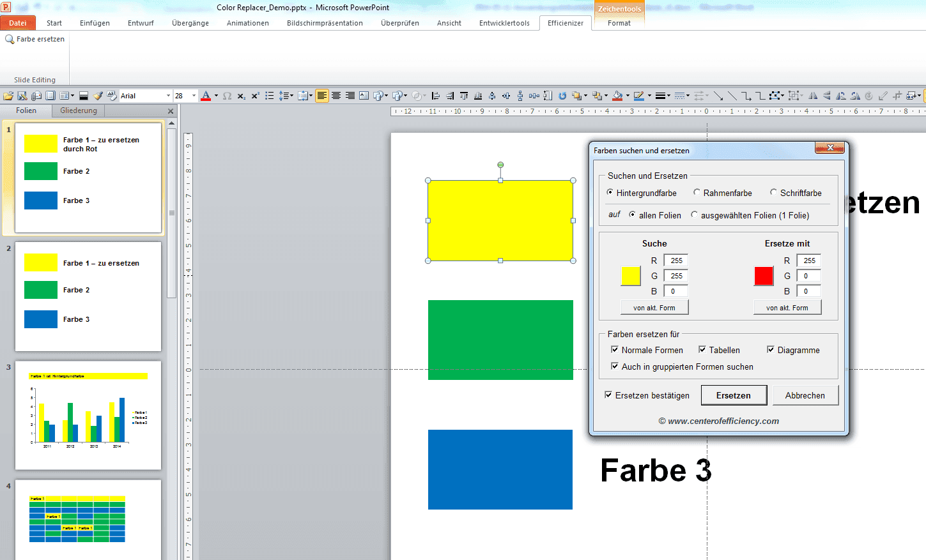
Task: Switch to the Gliederung tab
Action: 77,110
